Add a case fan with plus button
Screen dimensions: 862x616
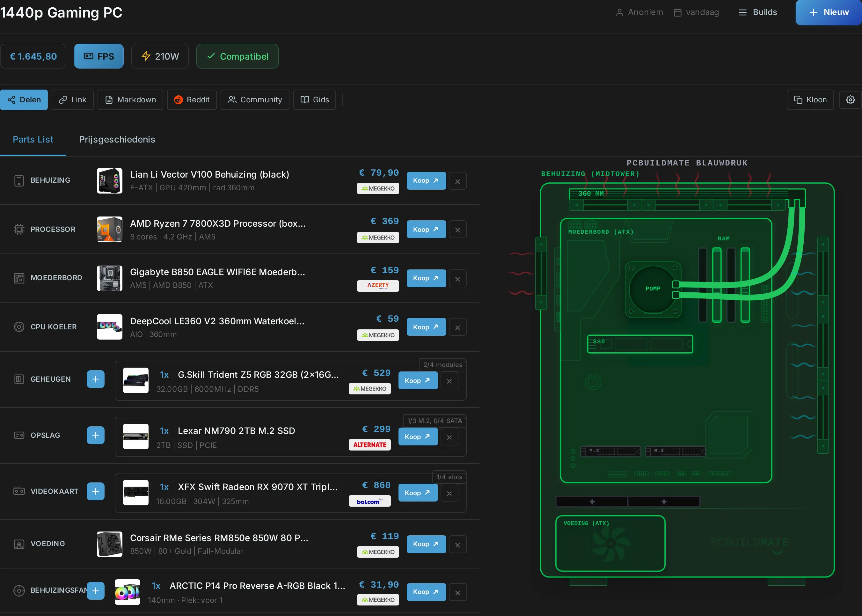[x=96, y=590]
